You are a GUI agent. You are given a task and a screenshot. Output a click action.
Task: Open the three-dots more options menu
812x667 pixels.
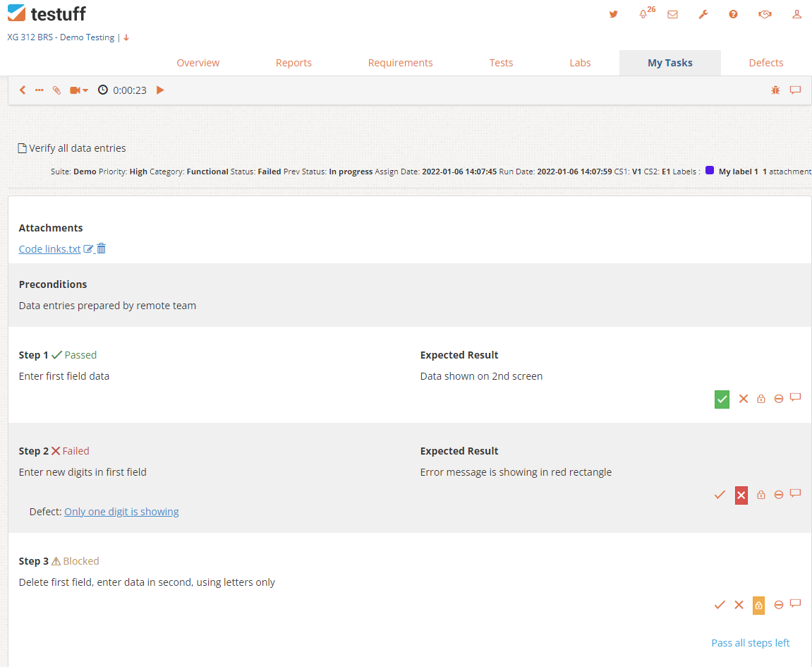pos(40,90)
